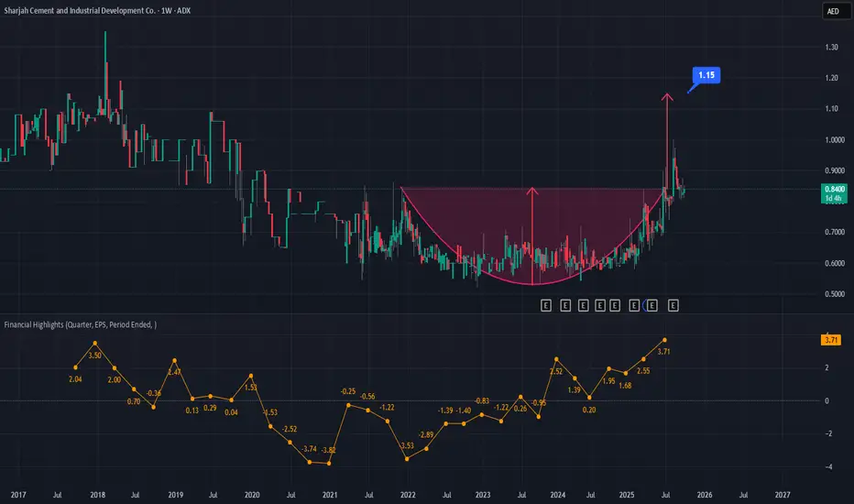Click the 0.70 EPS value label
854x504 pixels.
134,401
